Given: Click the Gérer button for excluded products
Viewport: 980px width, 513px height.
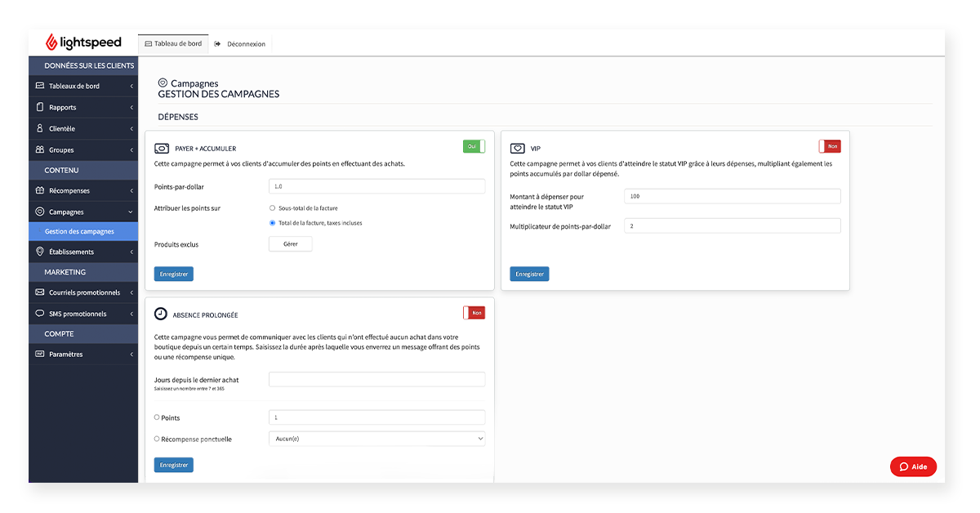Looking at the screenshot, I should pos(290,244).
